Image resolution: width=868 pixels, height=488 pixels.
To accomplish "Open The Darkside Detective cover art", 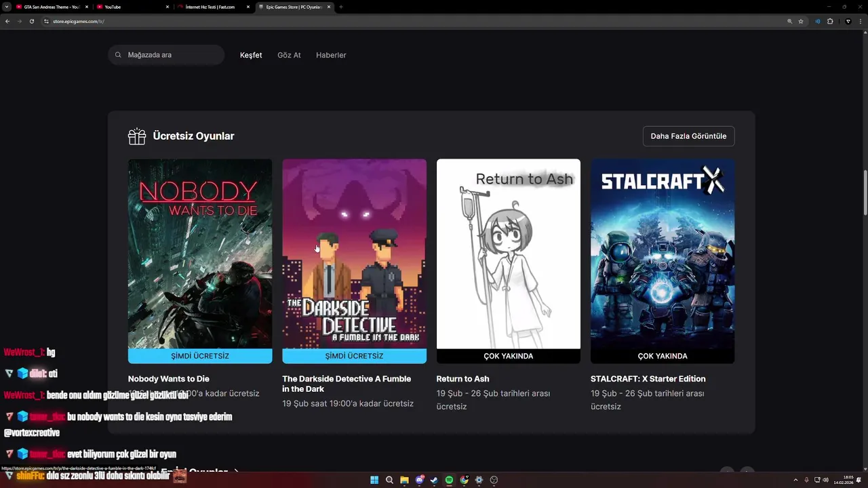I will pos(354,253).
